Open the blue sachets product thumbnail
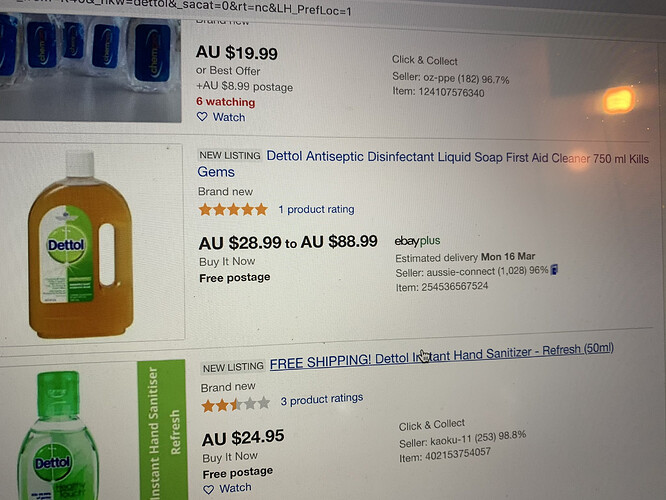Image resolution: width=666 pixels, height=500 pixels. coord(90,67)
